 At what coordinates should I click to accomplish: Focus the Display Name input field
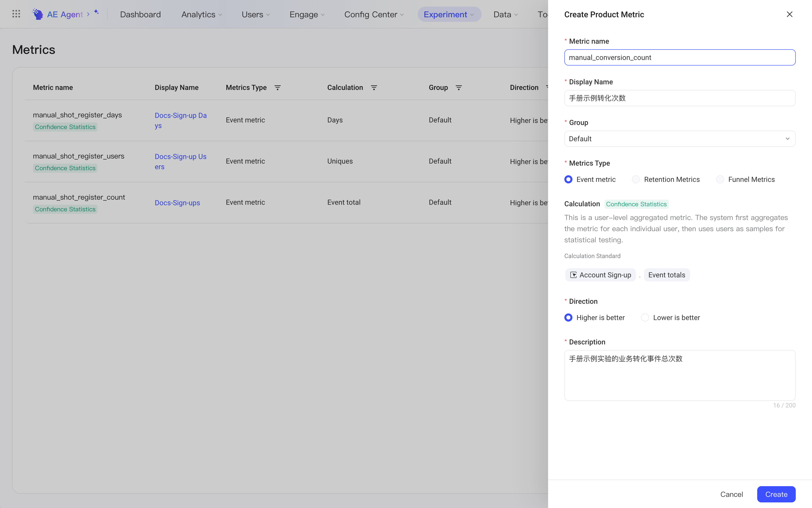(x=680, y=98)
